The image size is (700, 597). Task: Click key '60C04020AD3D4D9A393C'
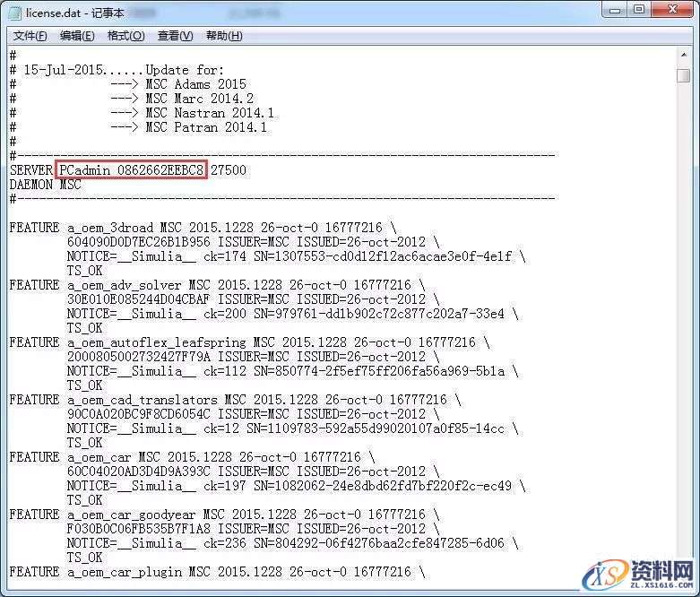(x=138, y=472)
